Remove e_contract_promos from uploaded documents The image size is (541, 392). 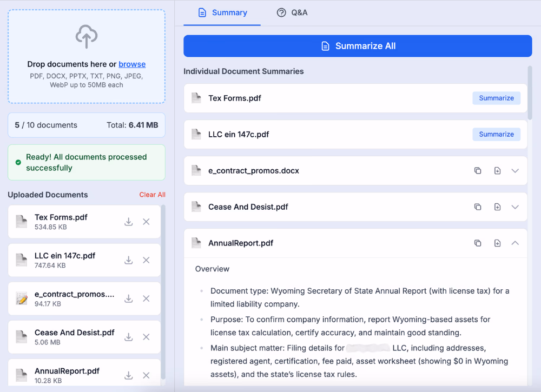click(146, 298)
